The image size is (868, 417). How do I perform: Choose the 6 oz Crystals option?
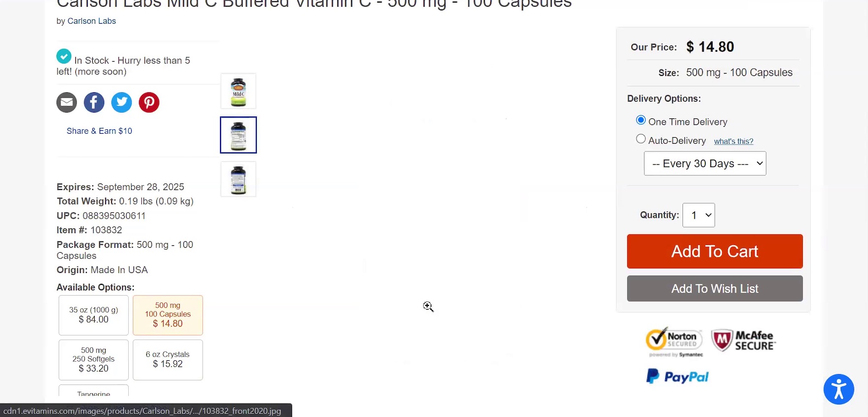168,360
